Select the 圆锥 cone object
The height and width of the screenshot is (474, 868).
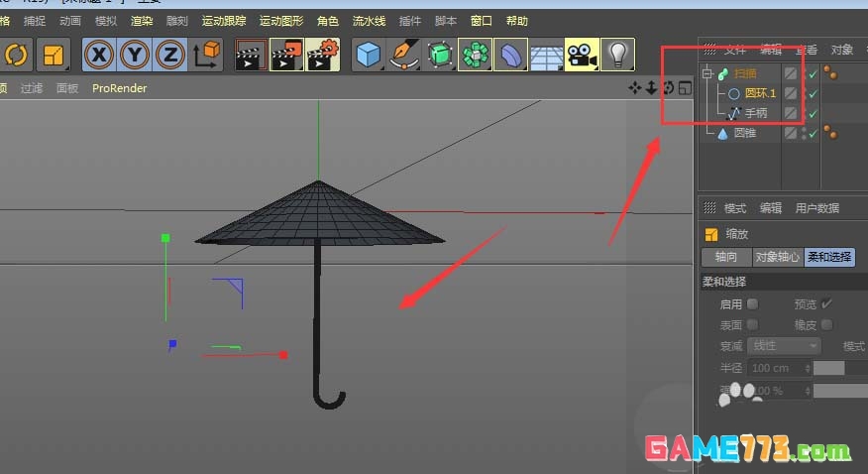745,133
